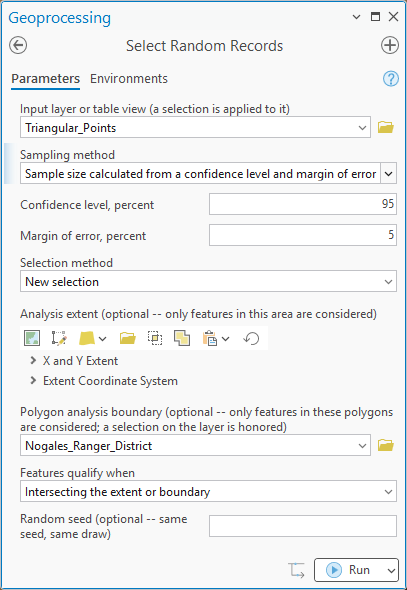Maximize the Geoprocessing pane

click(375, 17)
